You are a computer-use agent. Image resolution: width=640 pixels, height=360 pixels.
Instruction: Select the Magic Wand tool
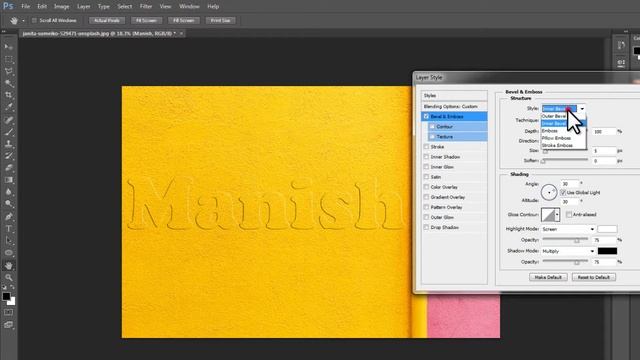pos(9,83)
